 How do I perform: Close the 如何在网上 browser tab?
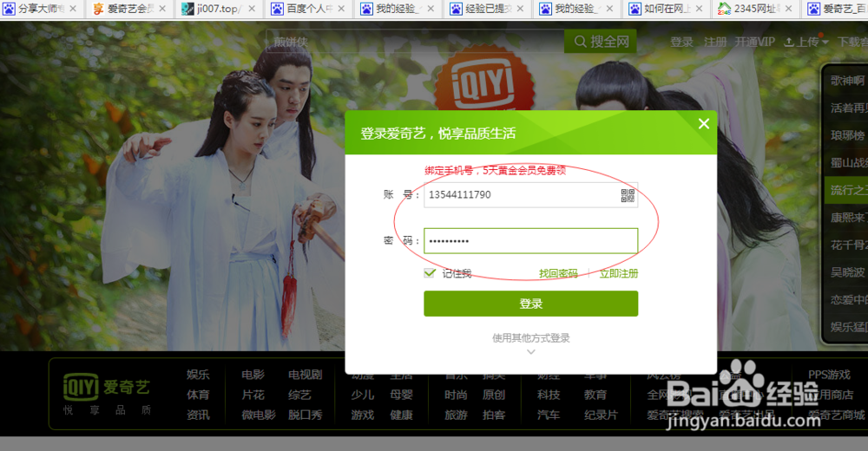699,9
